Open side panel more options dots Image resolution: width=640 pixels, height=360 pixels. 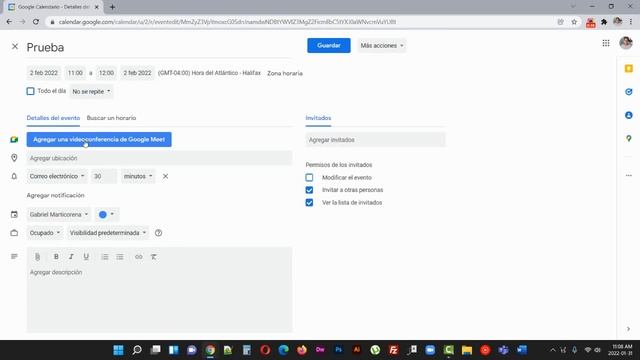point(629,176)
